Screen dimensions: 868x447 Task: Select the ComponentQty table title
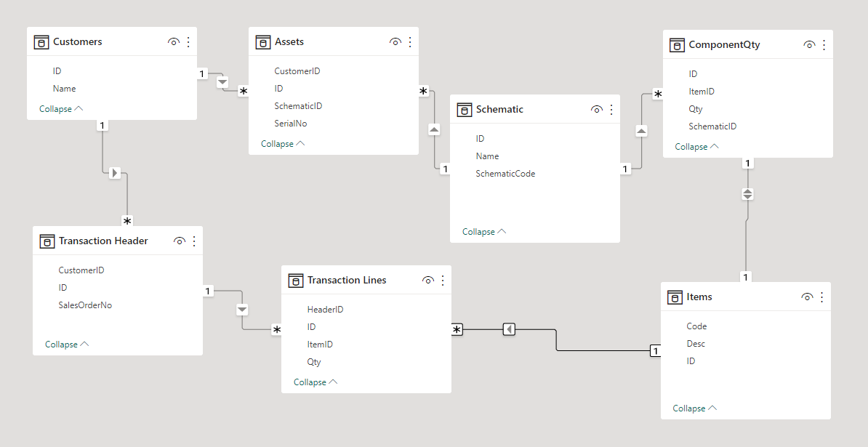pyautogui.click(x=725, y=45)
